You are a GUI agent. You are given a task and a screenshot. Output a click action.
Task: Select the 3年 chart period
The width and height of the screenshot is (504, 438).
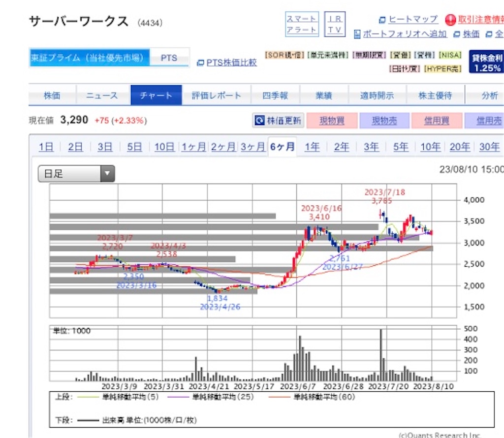click(x=371, y=147)
